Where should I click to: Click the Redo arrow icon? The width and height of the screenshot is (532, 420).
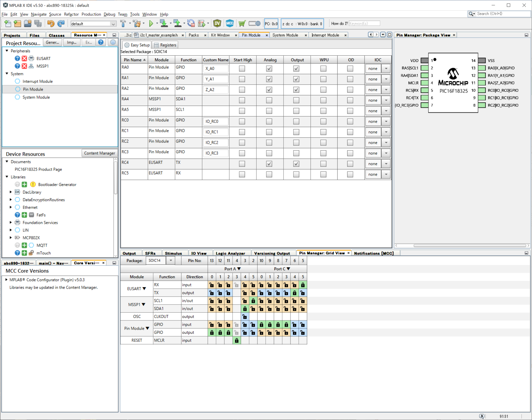point(61,24)
